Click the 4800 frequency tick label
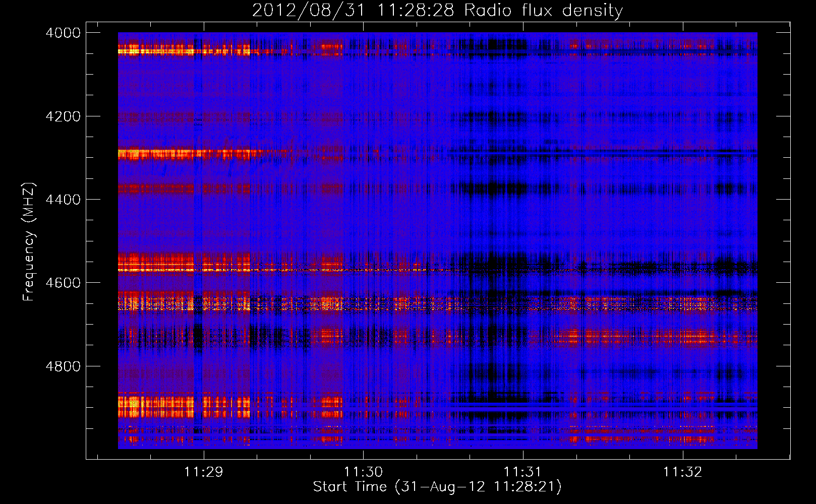Viewport: 816px width, 504px height. (63, 366)
